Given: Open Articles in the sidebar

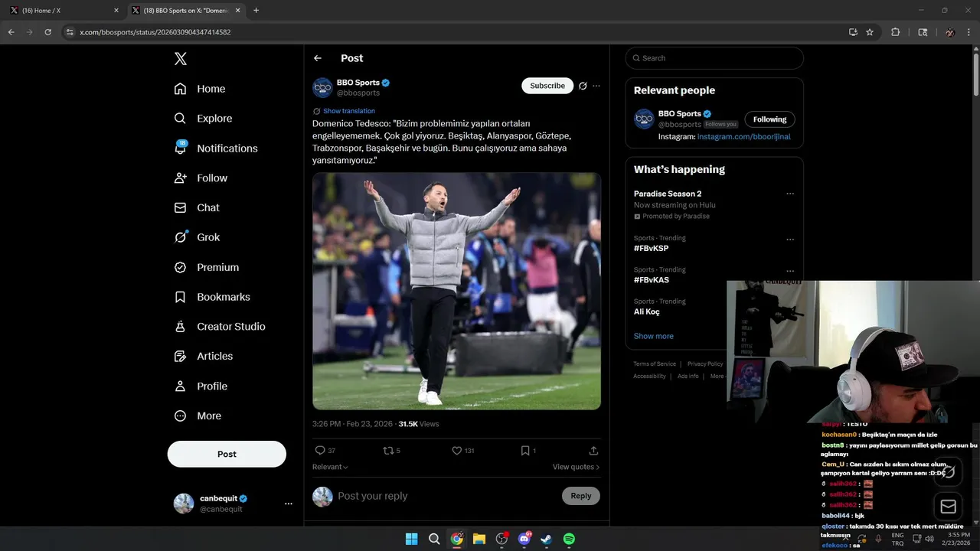Looking at the screenshot, I should 204,356.
